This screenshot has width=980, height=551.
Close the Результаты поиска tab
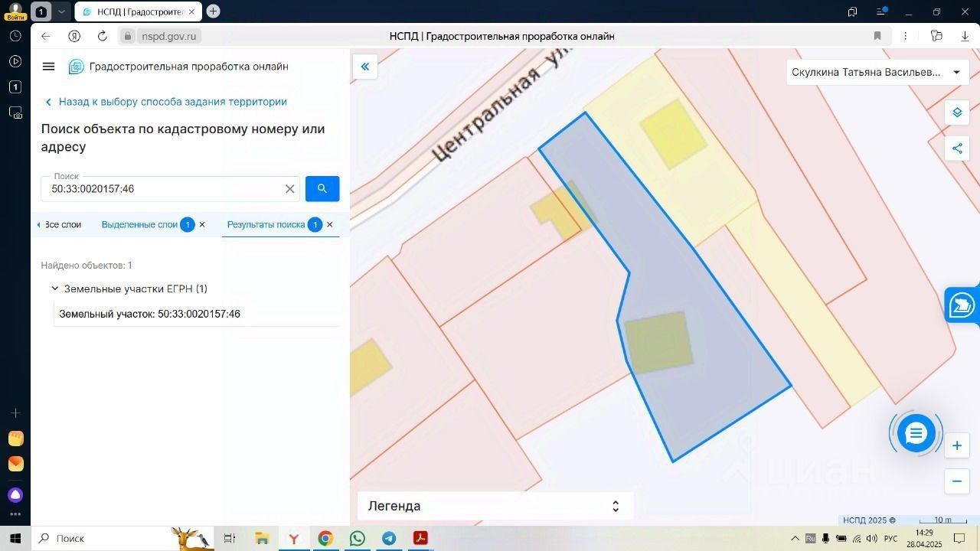point(330,224)
